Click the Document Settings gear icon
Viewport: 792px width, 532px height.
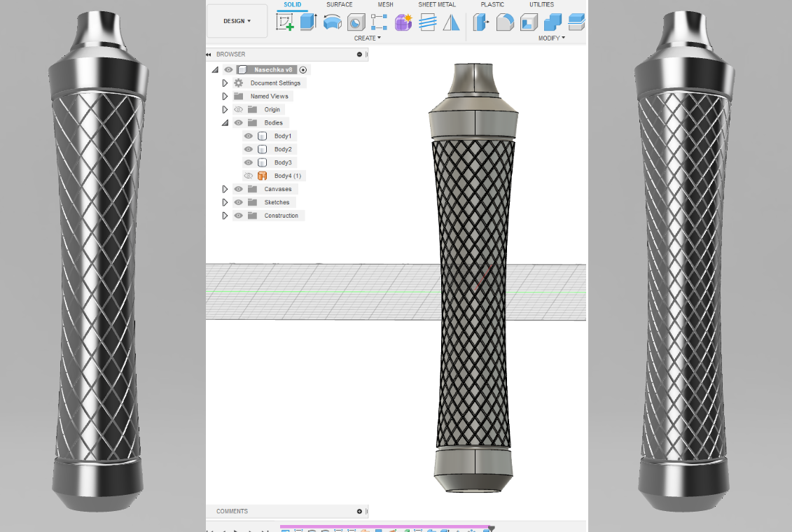[x=238, y=83]
